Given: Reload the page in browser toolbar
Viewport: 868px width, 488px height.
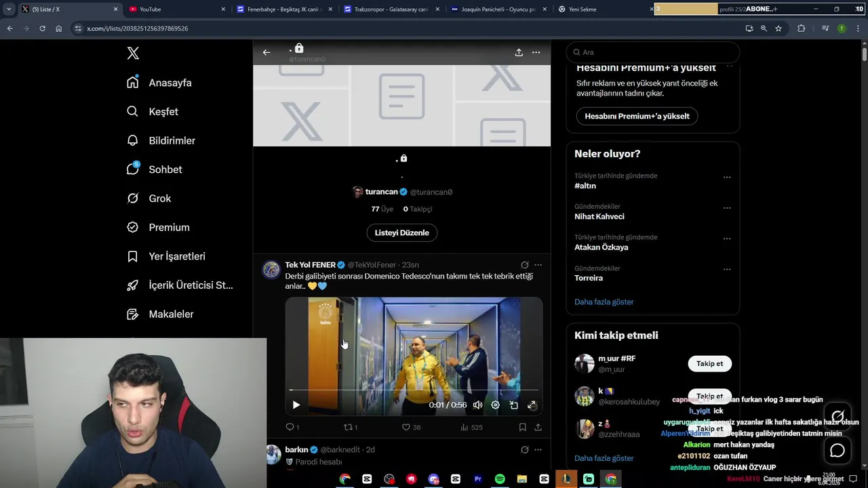Looking at the screenshot, I should point(42,28).
